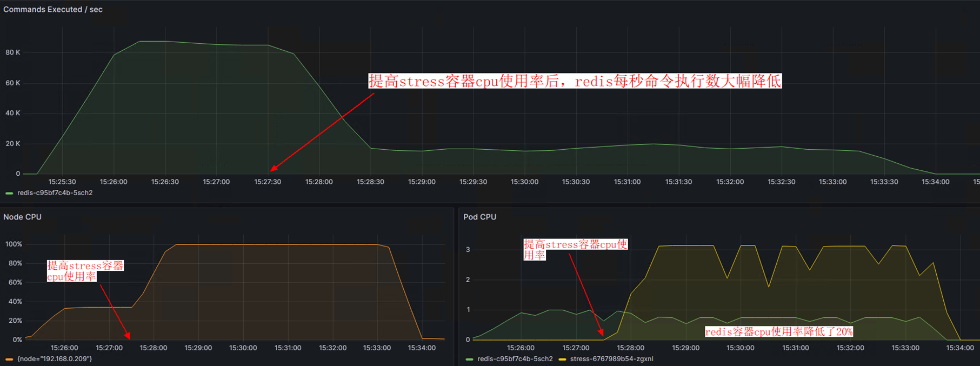The height and width of the screenshot is (366, 980).
Task: Click 15:27:30 tick on Commands Executed axis
Action: coord(268,182)
